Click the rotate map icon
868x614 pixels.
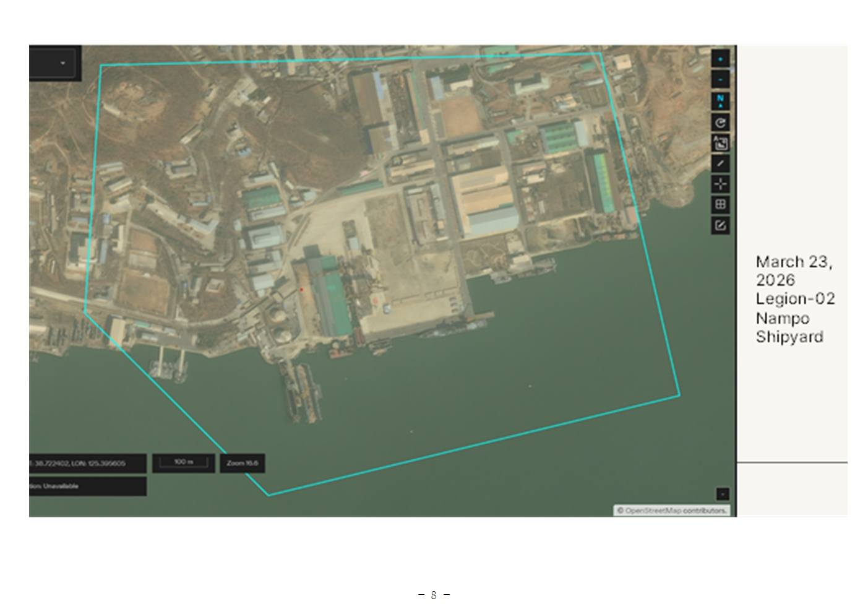[720, 122]
